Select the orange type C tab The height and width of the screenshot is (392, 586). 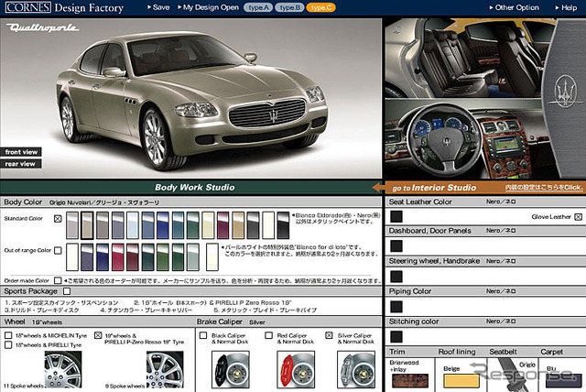tap(320, 7)
